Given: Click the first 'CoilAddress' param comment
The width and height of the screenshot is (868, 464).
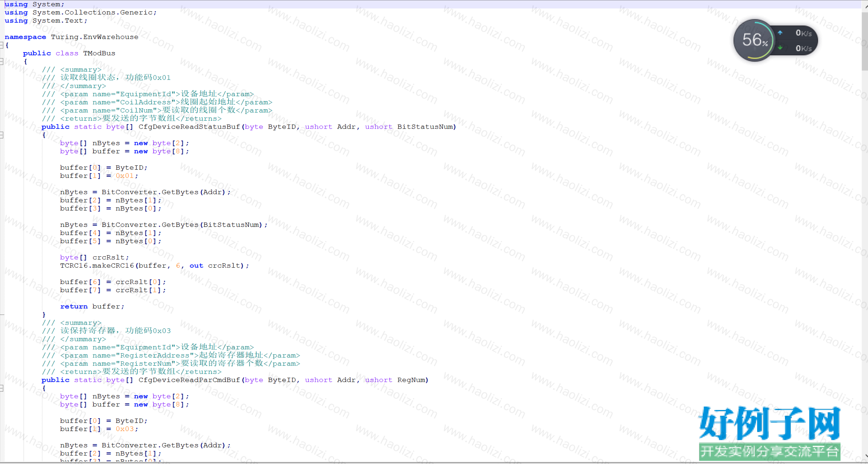Looking at the screenshot, I should pyautogui.click(x=157, y=102).
